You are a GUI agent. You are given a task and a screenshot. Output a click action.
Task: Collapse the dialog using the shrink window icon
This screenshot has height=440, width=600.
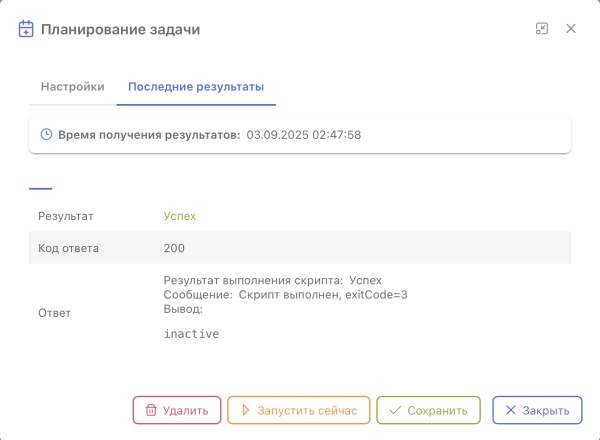tap(542, 29)
